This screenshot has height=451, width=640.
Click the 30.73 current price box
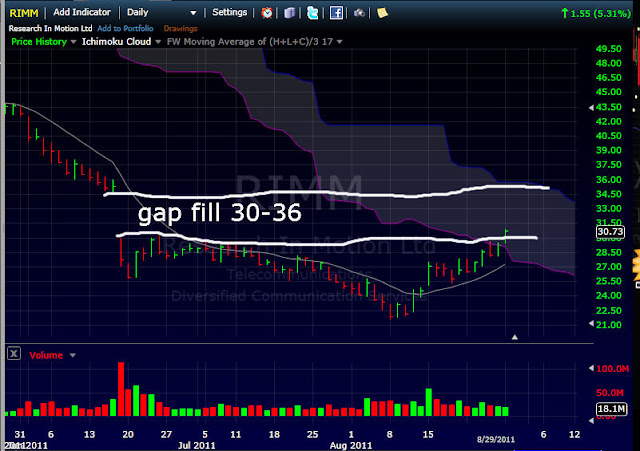[610, 232]
